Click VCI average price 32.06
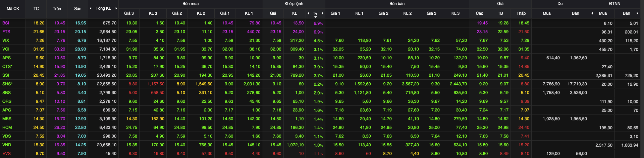 (503, 49)
